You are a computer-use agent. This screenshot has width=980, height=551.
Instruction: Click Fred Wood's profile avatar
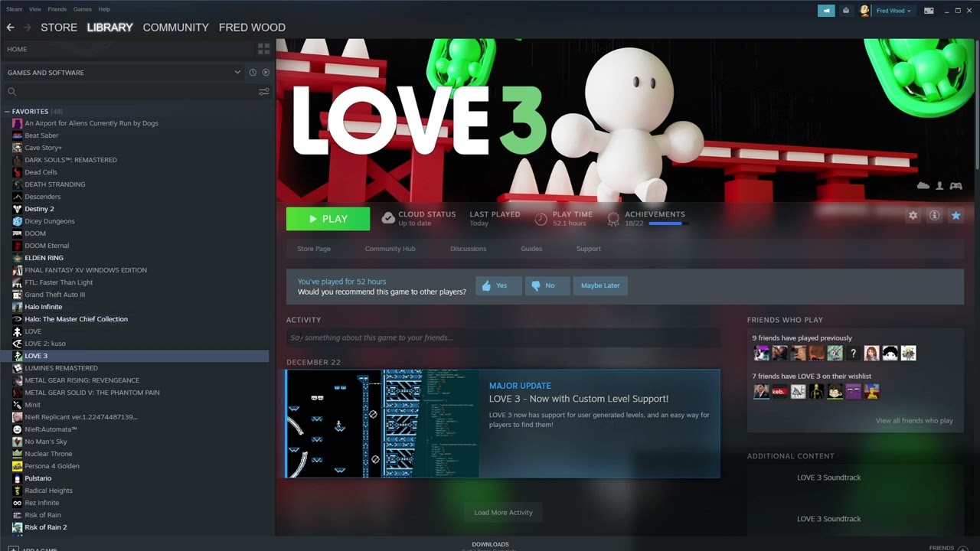click(x=865, y=11)
